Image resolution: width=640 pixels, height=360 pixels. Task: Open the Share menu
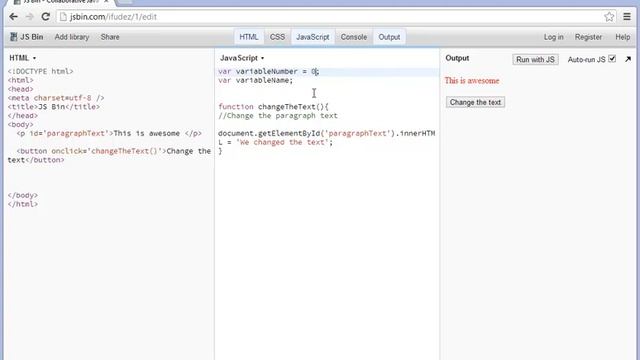[110, 37]
